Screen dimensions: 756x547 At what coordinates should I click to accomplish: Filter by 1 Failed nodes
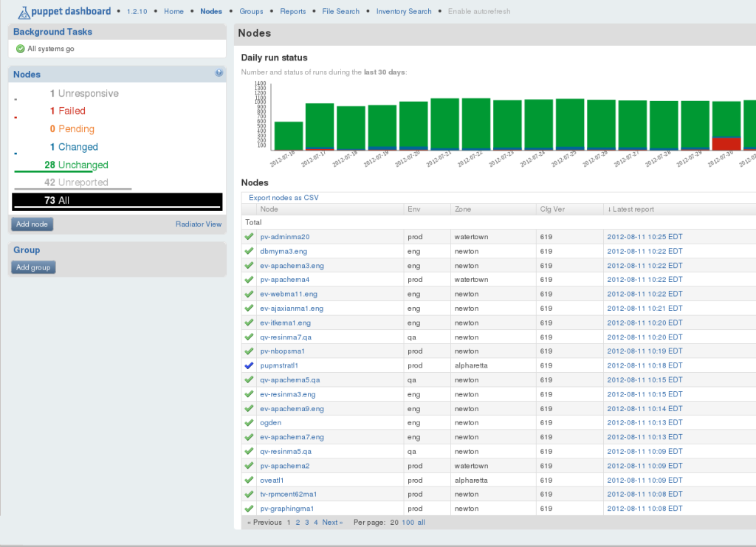(67, 111)
